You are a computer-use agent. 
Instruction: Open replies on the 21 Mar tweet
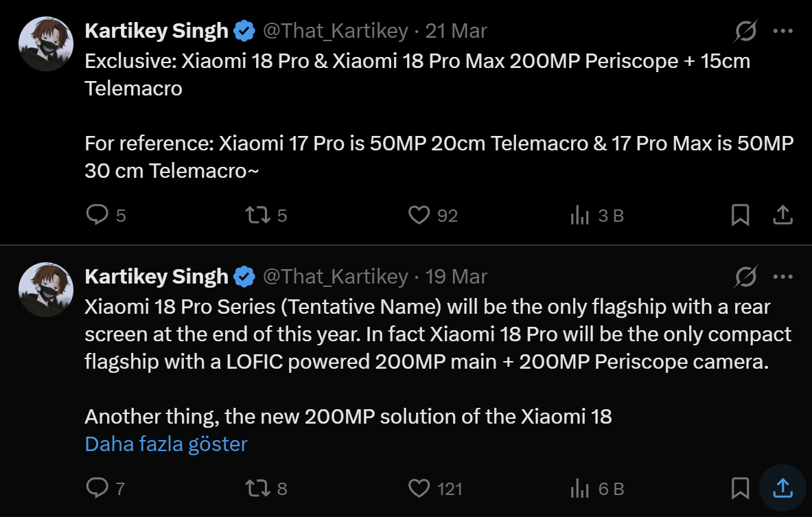coord(96,215)
